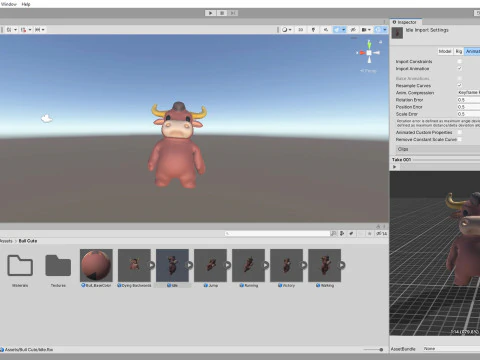Image resolution: width=480 pixels, height=360 pixels.
Task: Open the Window menu
Action: point(9,4)
